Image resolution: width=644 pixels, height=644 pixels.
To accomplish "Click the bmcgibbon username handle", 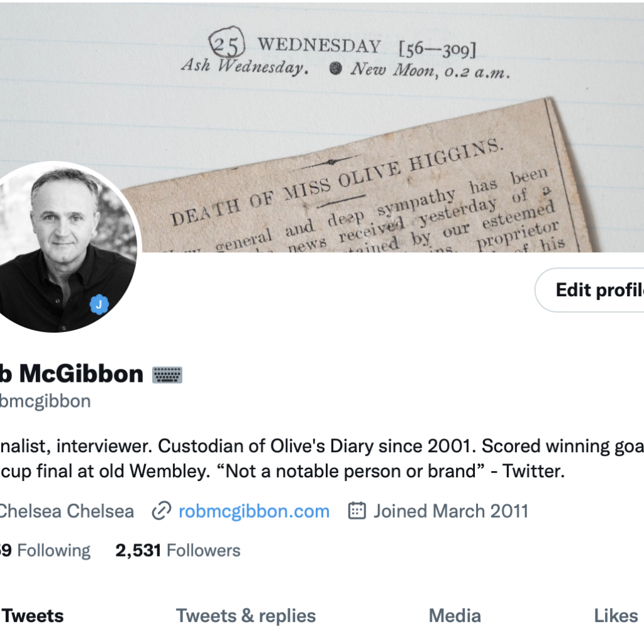I will point(45,401).
